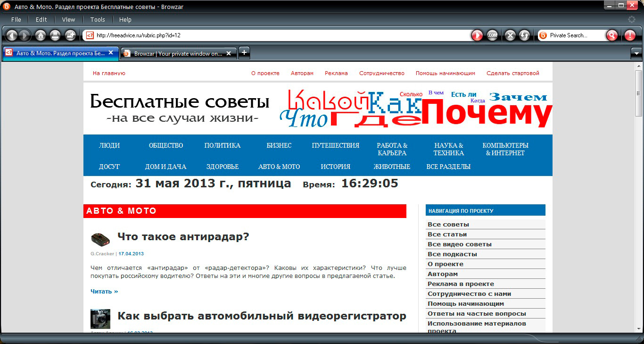Open the ВСЕ РАЗДЕЛЫ section

coord(448,167)
